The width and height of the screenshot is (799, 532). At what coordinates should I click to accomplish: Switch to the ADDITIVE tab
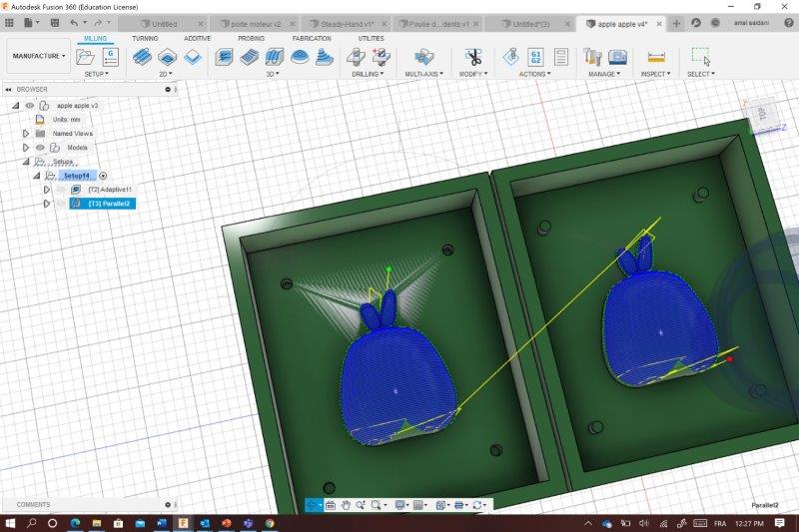click(197, 38)
